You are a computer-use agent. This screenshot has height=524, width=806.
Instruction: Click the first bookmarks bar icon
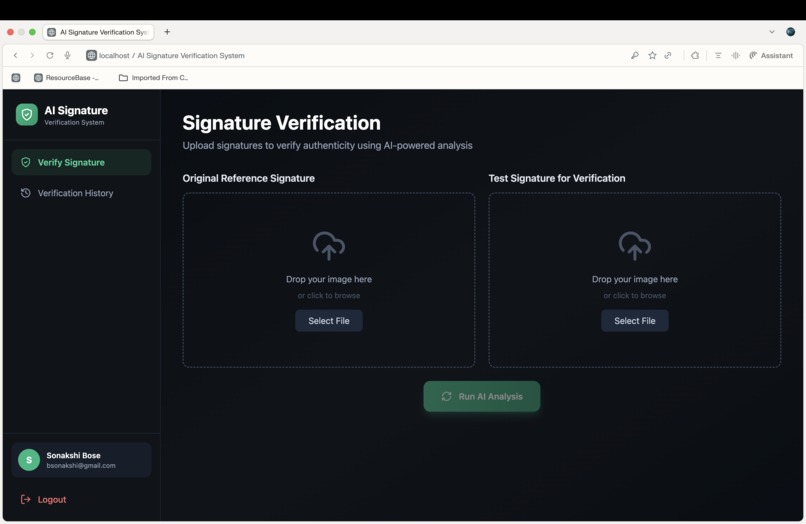point(16,78)
